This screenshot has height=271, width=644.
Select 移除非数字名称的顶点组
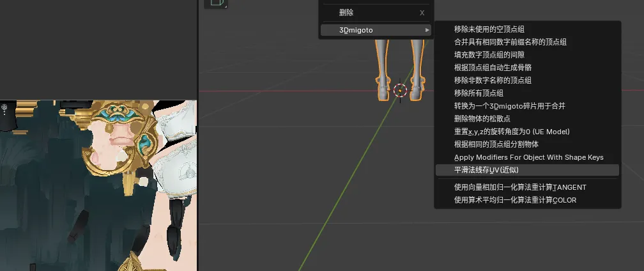[527, 81]
